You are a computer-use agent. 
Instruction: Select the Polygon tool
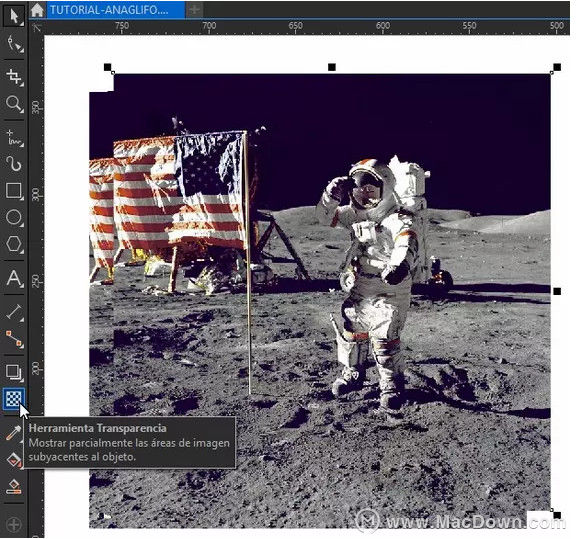point(14,244)
